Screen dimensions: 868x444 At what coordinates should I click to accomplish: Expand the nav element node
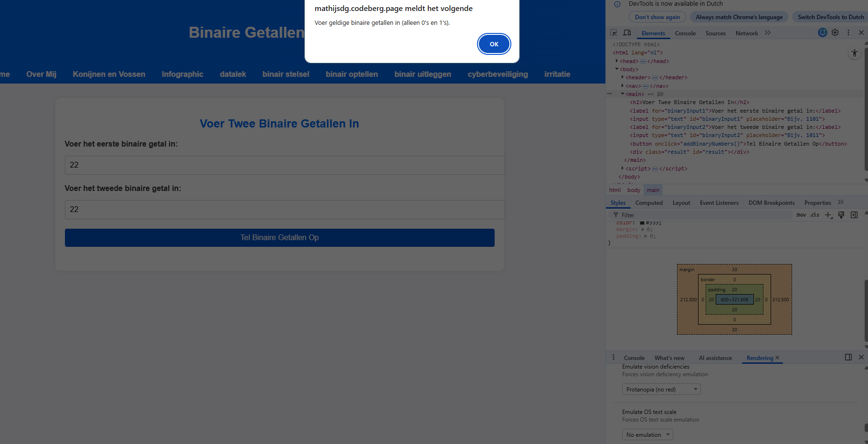coord(623,86)
